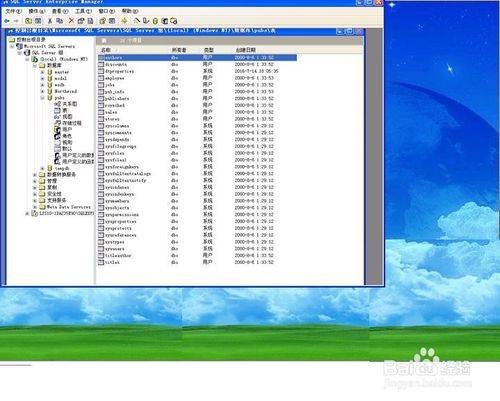Open the 文件 (File) menu
Image resolution: width=500 pixels, height=401 pixels.
pyautogui.click(x=13, y=11)
